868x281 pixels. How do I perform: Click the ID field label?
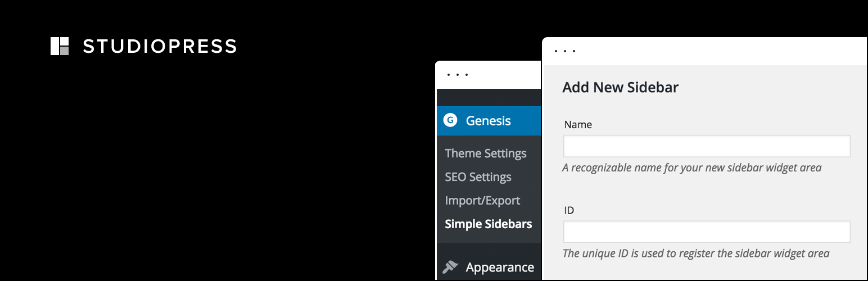(569, 210)
